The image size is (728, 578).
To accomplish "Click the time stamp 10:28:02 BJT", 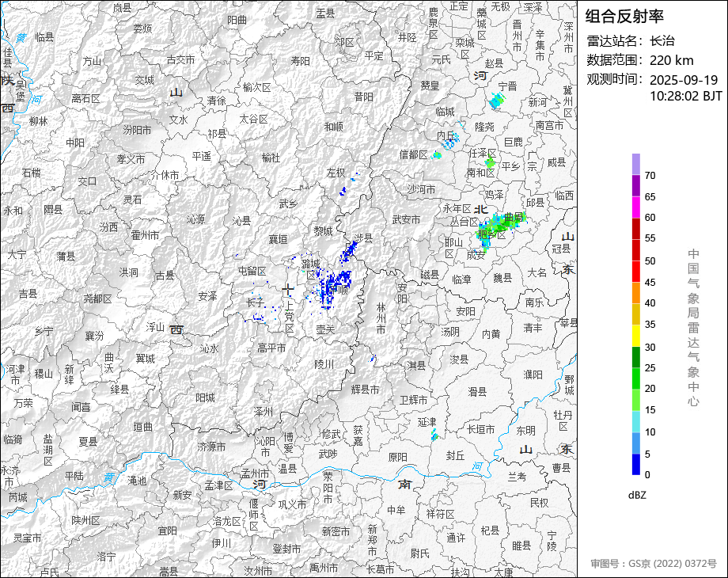I will [686, 96].
